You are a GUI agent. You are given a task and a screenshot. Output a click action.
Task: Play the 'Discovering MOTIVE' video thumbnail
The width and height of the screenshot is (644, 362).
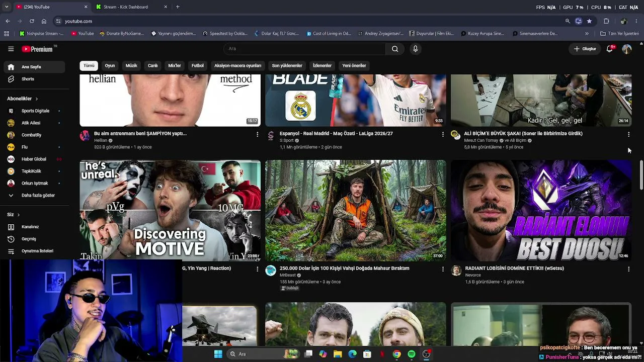coord(170,210)
